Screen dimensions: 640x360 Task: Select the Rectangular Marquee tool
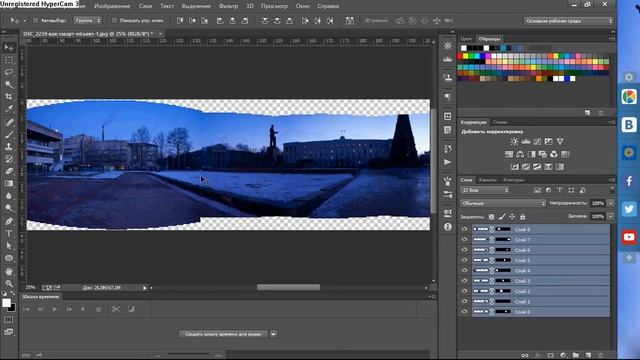[9, 60]
